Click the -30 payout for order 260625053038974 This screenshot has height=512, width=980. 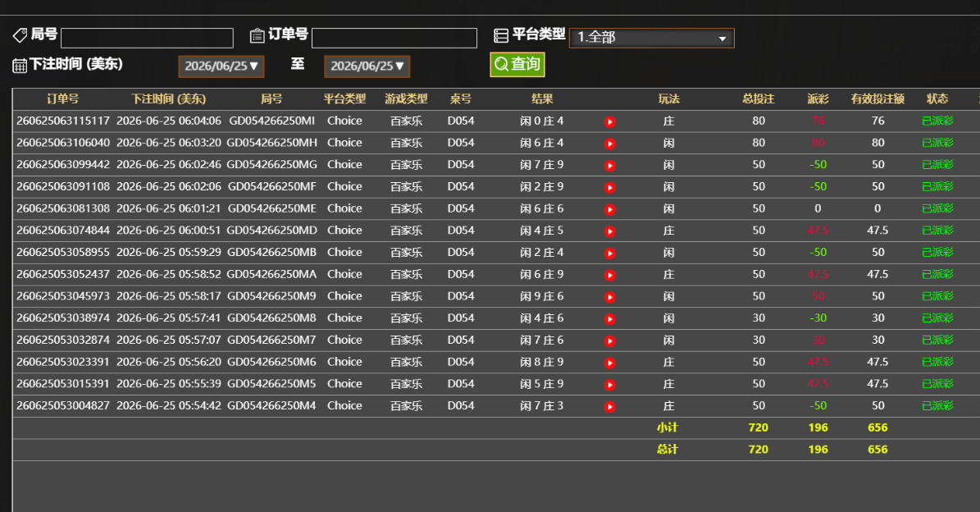click(x=818, y=318)
